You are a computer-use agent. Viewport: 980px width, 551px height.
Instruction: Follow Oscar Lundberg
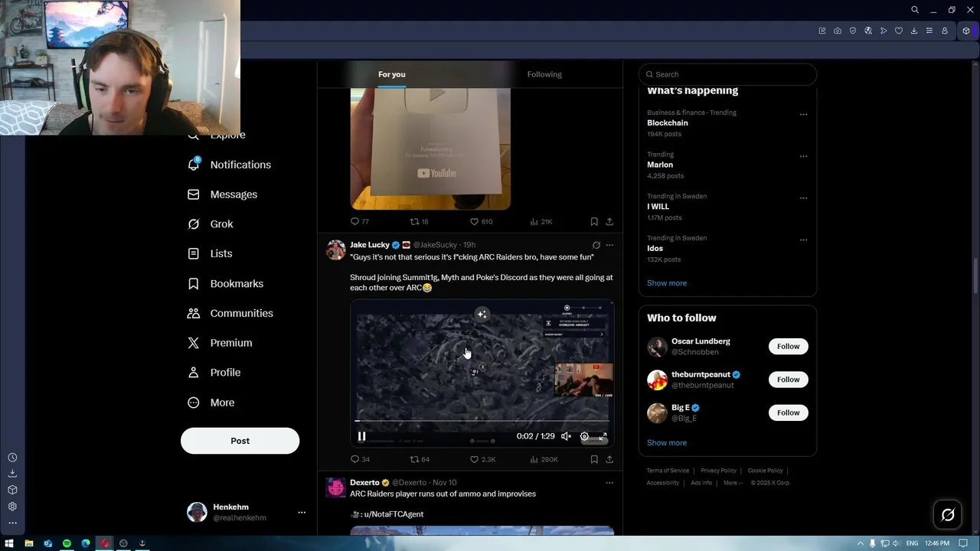(x=788, y=347)
